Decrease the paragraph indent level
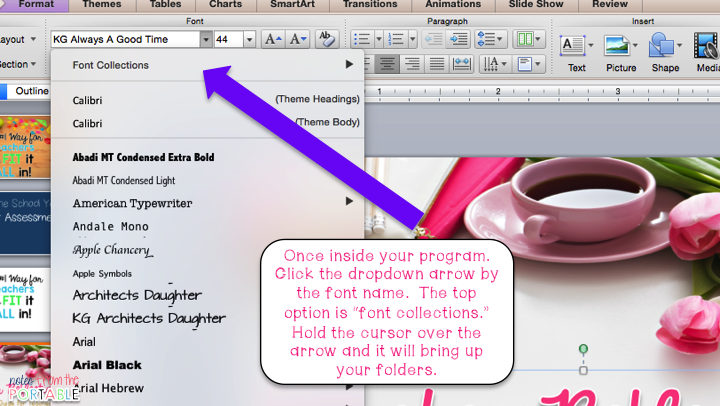This screenshot has height=406, width=720. (x=433, y=39)
